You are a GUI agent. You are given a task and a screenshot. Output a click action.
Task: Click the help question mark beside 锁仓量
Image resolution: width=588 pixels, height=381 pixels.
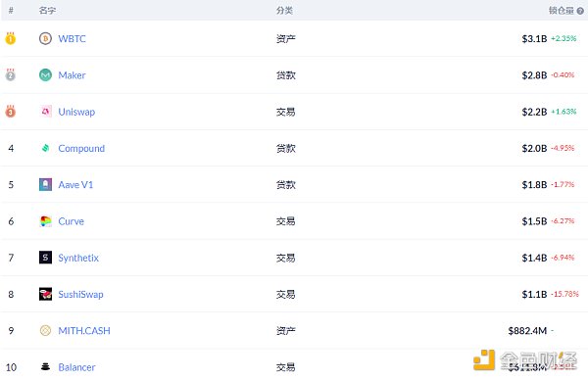pyautogui.click(x=580, y=11)
